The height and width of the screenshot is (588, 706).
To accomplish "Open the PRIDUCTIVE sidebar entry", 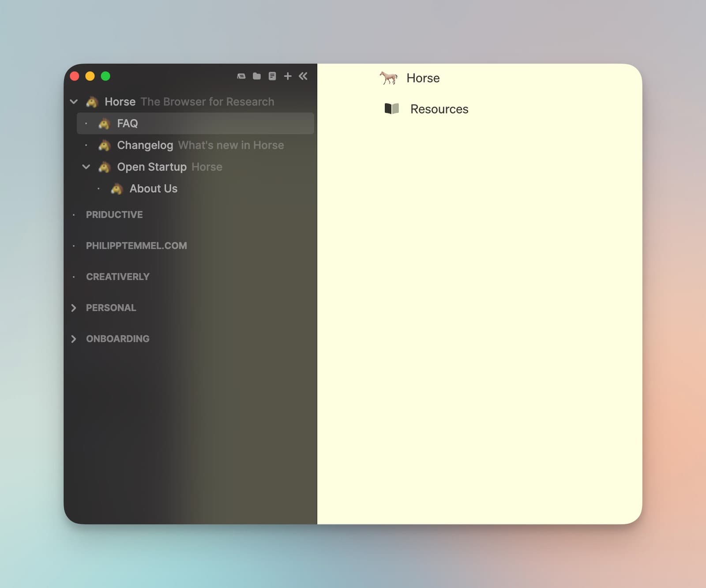I will (114, 215).
